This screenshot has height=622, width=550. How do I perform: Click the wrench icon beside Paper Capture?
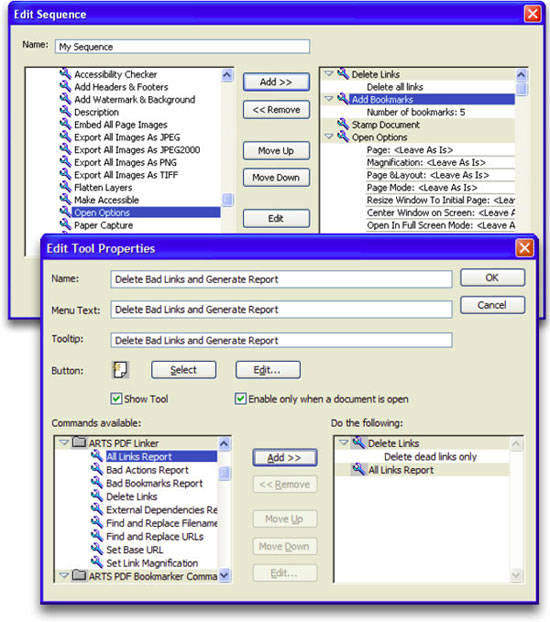65,225
